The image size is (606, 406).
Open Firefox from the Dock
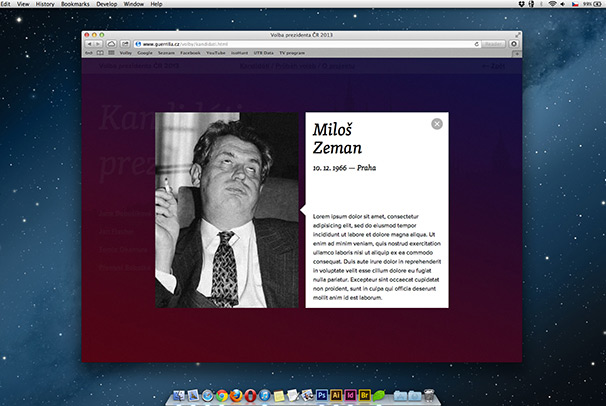pos(234,395)
